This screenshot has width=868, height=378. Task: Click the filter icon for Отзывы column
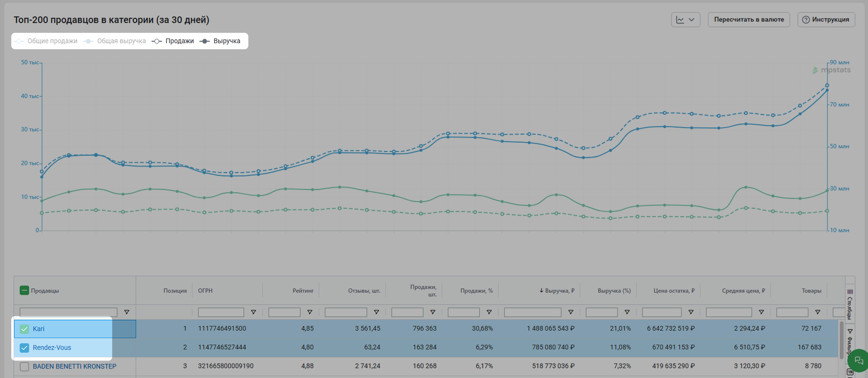point(376,312)
